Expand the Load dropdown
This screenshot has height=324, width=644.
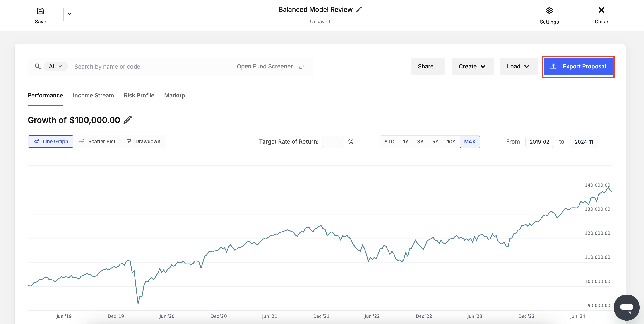[519, 66]
